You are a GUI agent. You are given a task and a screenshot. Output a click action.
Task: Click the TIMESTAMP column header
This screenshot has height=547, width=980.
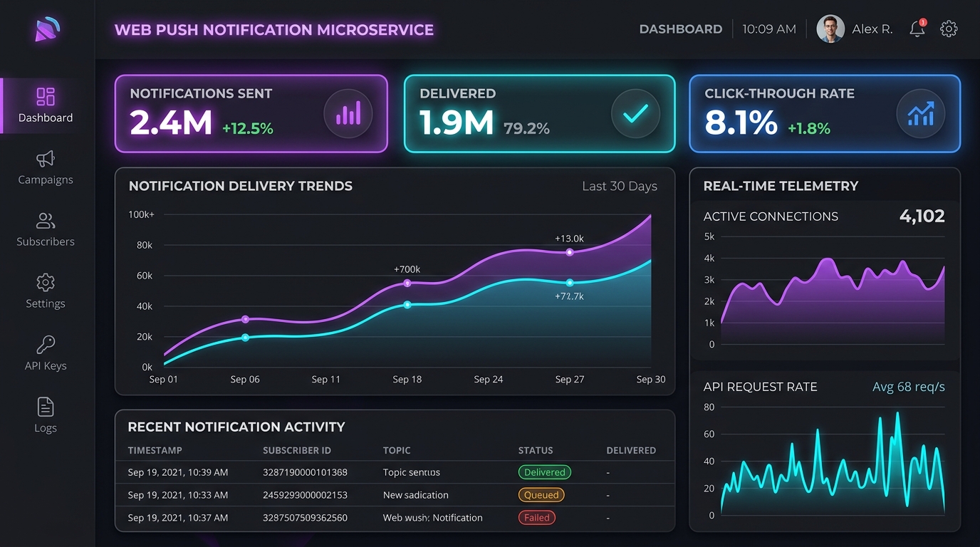(x=155, y=451)
